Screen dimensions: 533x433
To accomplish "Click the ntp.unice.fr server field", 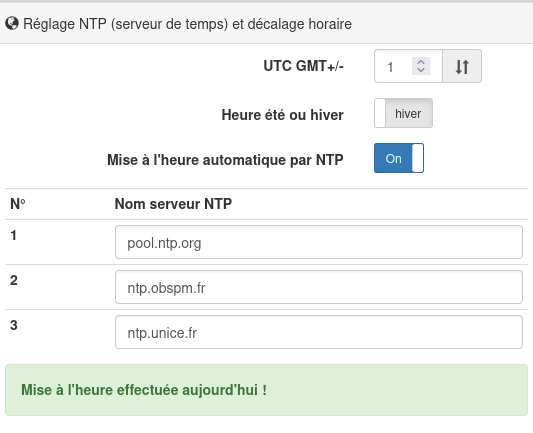I will point(319,332).
